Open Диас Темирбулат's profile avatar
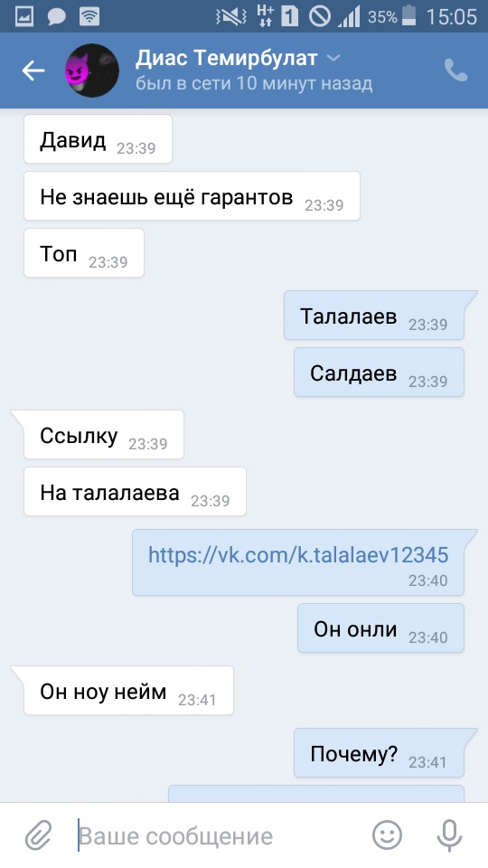Screen dimensions: 488x868 coord(92,71)
